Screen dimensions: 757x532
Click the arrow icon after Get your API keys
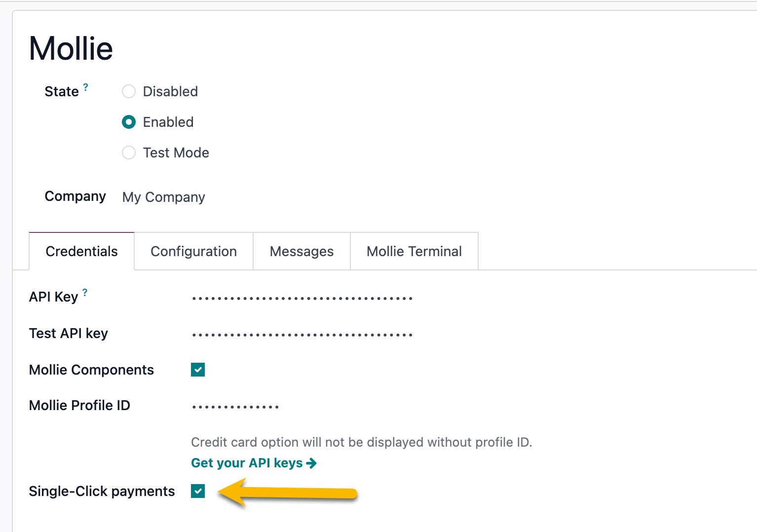(311, 463)
